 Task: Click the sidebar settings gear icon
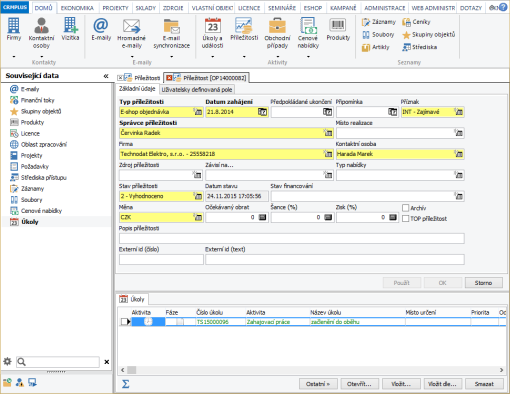pyautogui.click(x=7, y=361)
